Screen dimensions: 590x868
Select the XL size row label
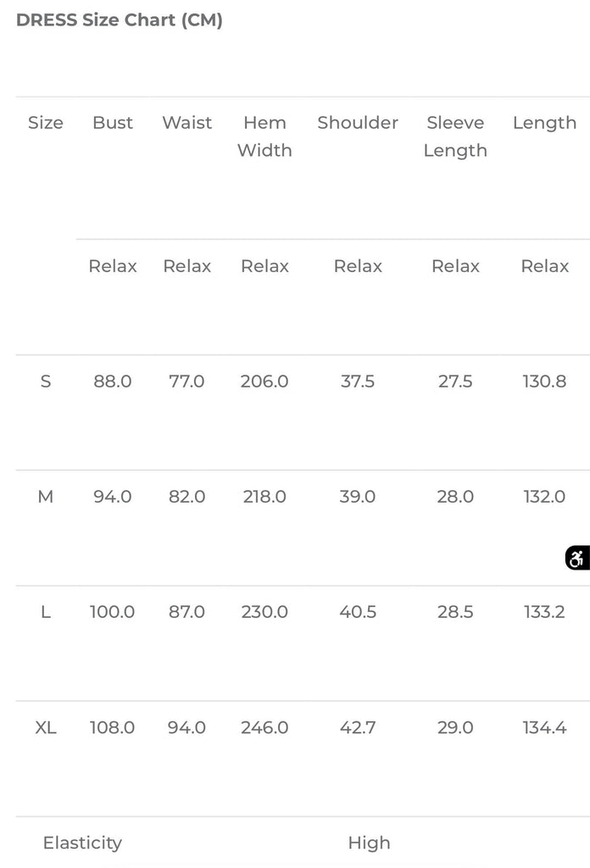point(46,727)
